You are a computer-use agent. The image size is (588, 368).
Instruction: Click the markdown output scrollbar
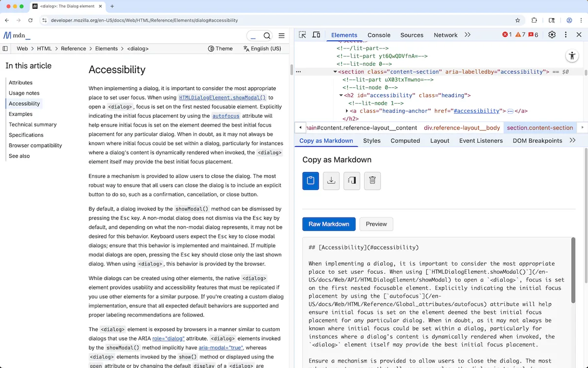coord(572,271)
